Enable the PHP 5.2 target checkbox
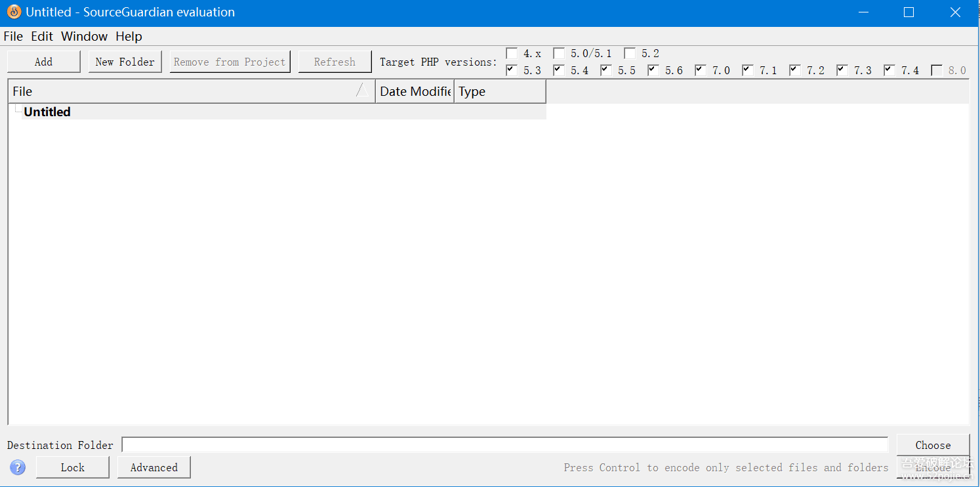The height and width of the screenshot is (487, 980). tap(630, 53)
